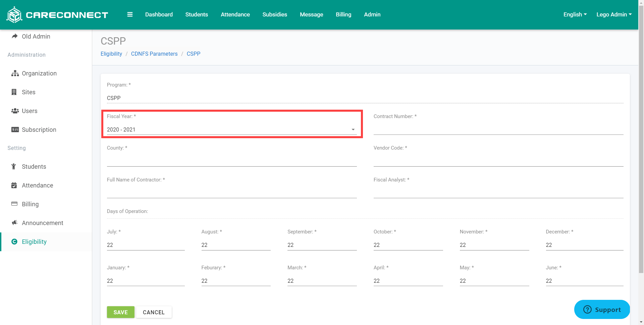Click the July days input field

(x=146, y=245)
